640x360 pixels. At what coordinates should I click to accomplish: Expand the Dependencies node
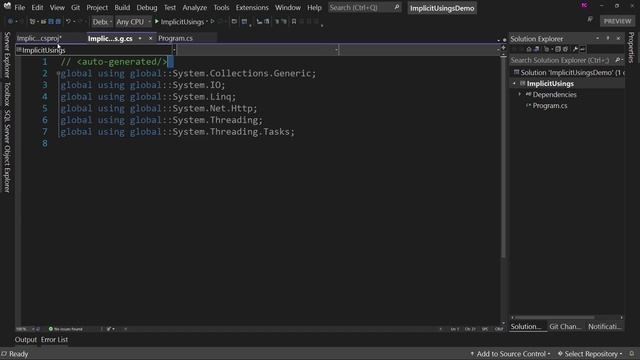click(x=520, y=95)
